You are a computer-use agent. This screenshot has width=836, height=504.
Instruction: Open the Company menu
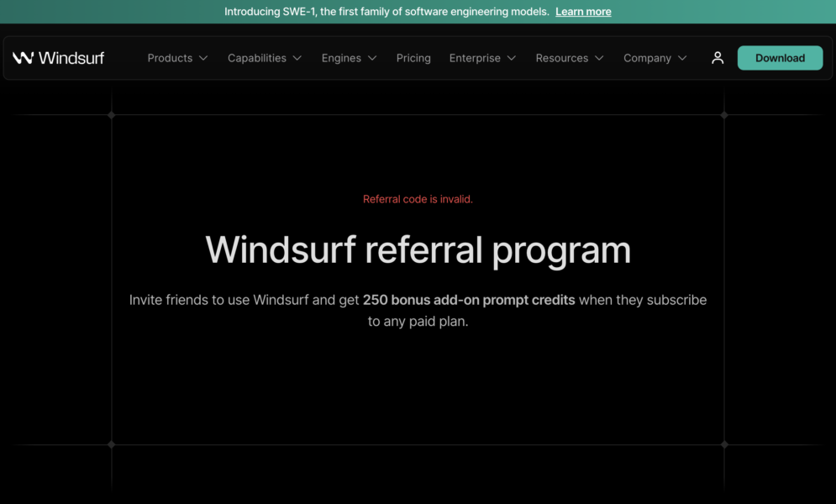[655, 57]
